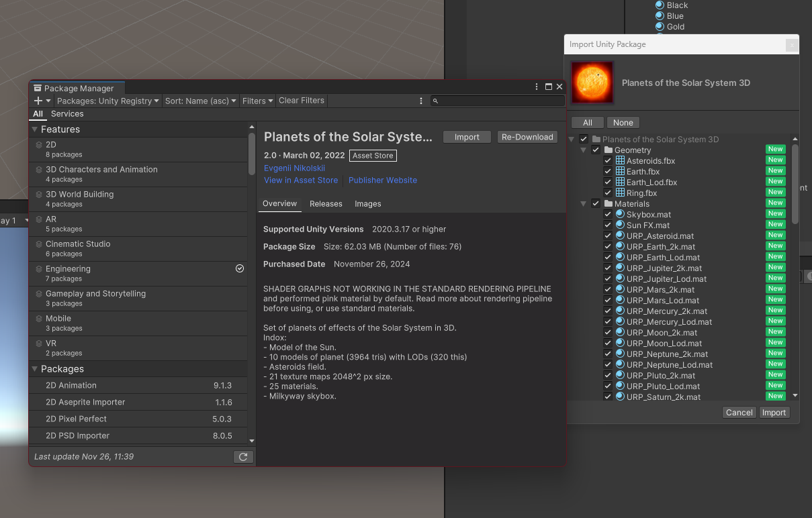Open the Filters dropdown
Viewport: 812px width, 518px height.
pos(258,101)
